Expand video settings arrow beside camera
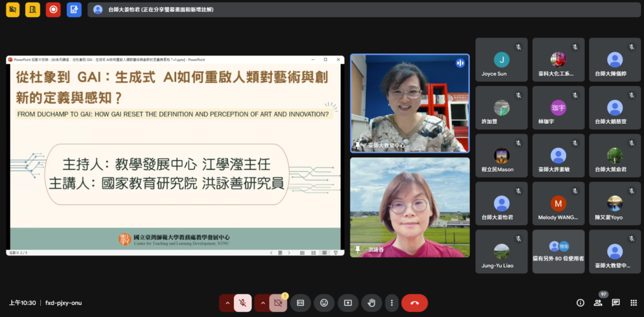Screen dimensions: 644x317 (x=262, y=303)
